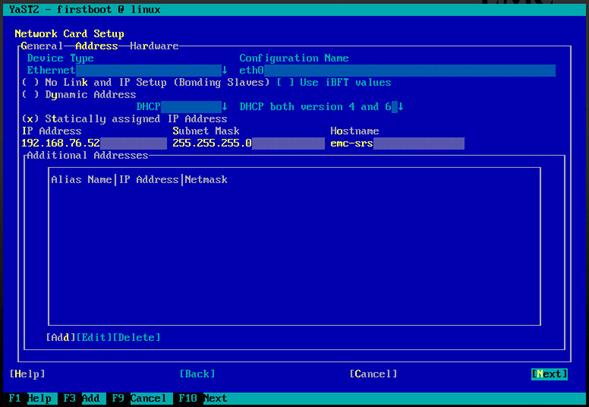Enable the Use iBFT values checkbox
589x407 pixels.
tap(334, 82)
